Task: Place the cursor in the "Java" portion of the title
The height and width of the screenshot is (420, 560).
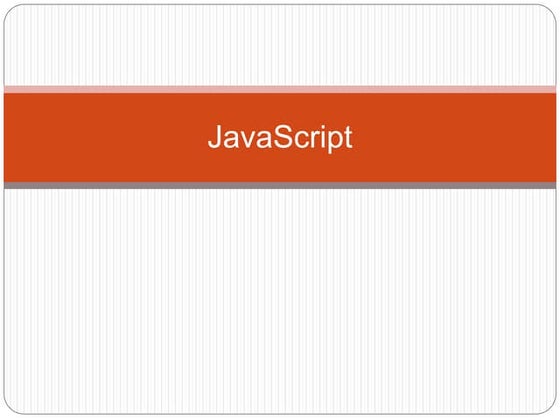Action: [240, 136]
